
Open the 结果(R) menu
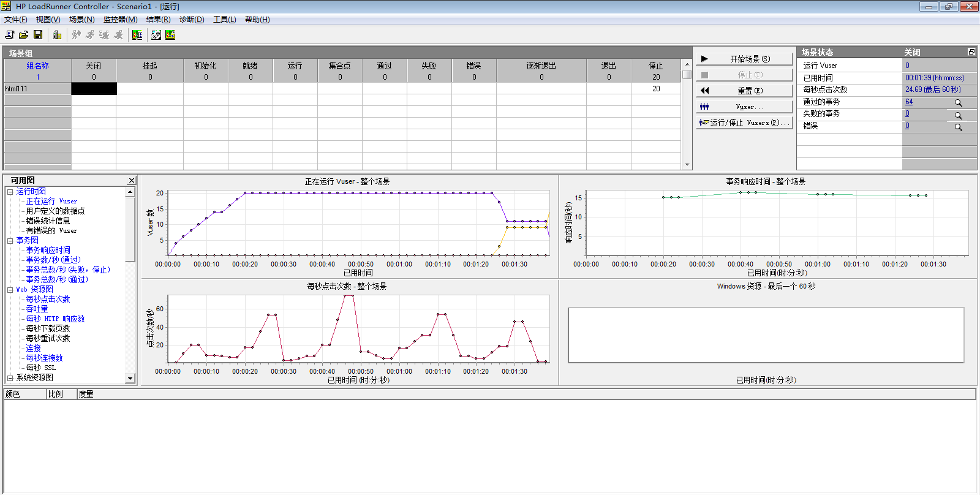pos(158,20)
